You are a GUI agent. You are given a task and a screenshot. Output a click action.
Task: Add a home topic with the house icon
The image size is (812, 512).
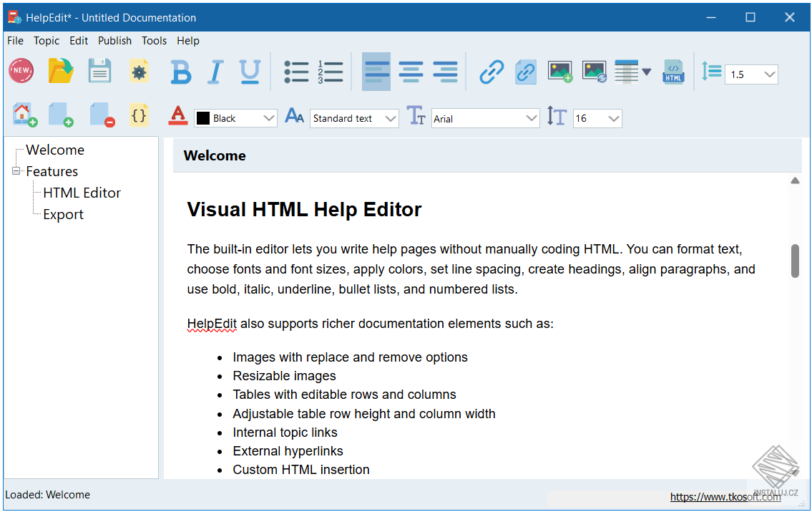[24, 115]
